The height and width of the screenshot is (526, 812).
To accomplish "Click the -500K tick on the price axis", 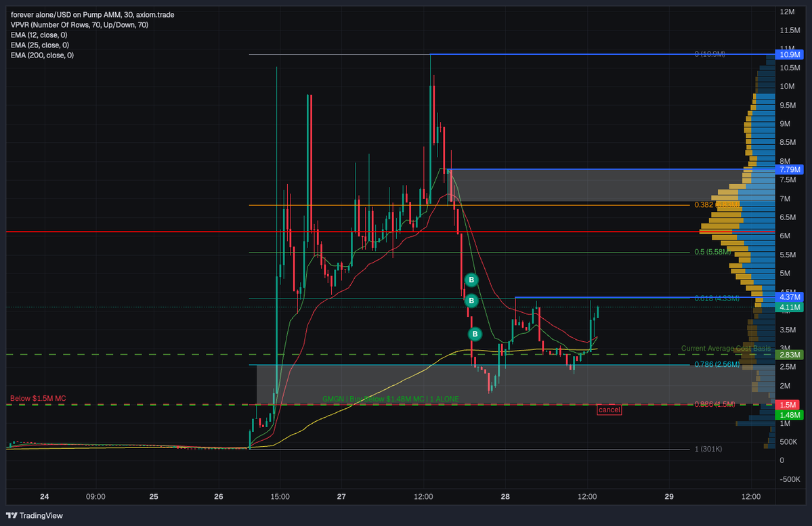I will (x=790, y=479).
